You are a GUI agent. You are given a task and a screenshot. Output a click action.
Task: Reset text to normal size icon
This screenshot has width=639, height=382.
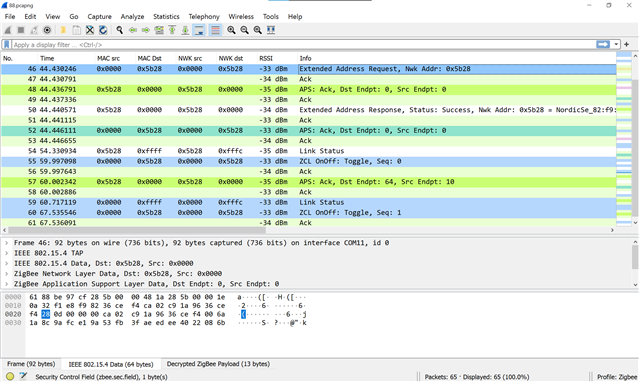point(258,30)
